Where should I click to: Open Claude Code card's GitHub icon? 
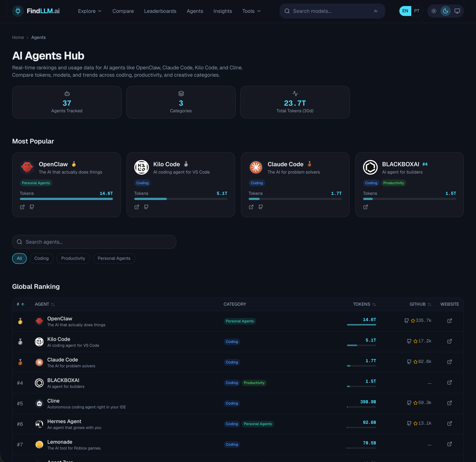point(261,207)
